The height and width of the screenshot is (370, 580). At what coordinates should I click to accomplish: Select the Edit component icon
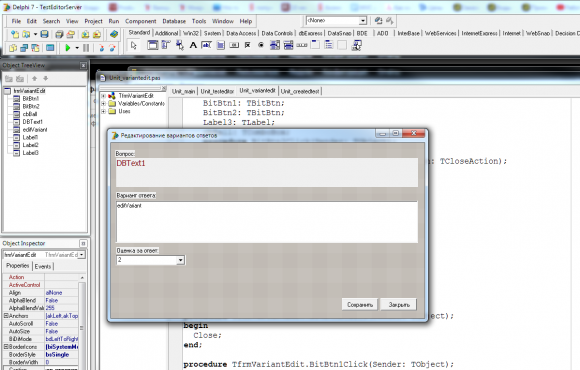pos(206,45)
